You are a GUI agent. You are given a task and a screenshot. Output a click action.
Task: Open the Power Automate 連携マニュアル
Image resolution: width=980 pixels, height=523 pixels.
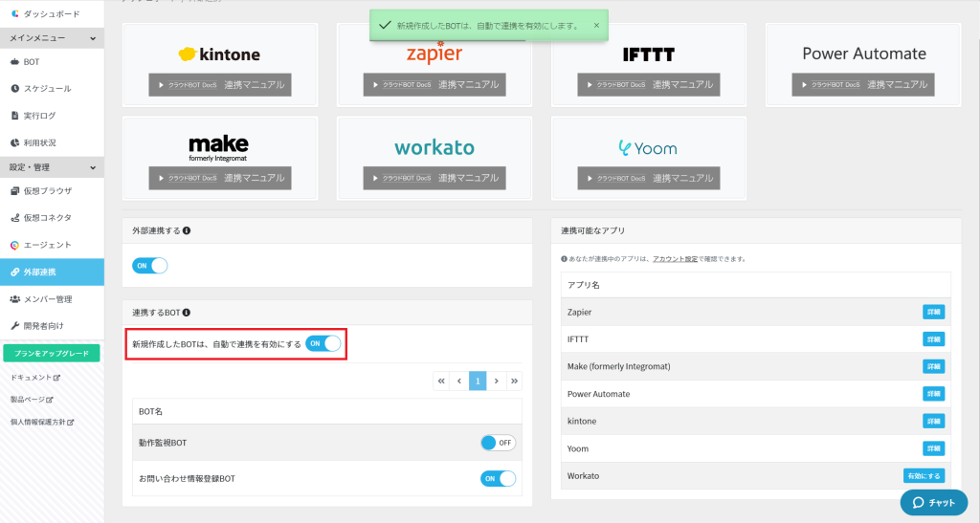[863, 85]
